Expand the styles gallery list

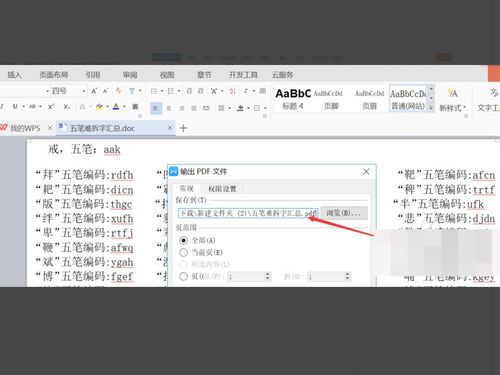[x=431, y=108]
